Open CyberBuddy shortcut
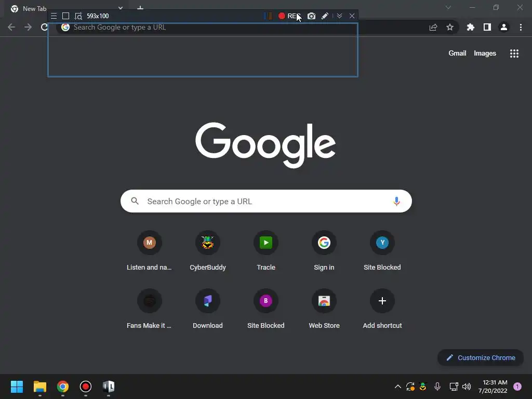Image resolution: width=532 pixels, height=399 pixels. [208, 251]
